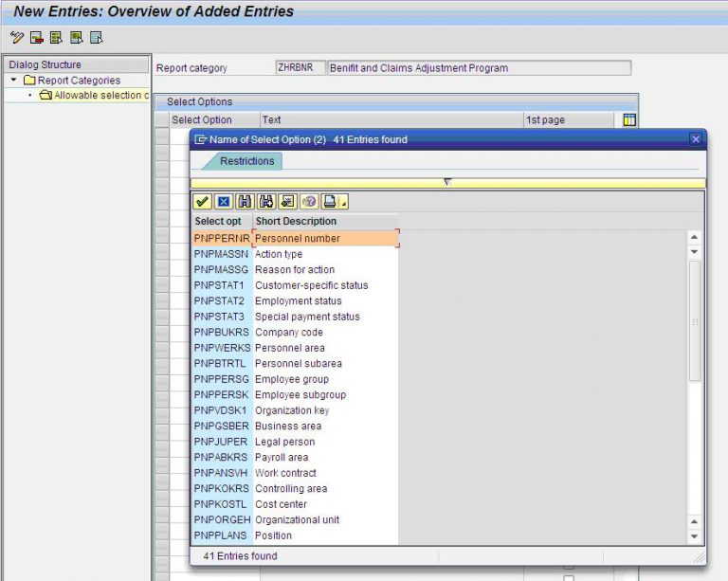Screen dimensions: 728x581
Task: Select the Employment status row
Action: [296, 300]
